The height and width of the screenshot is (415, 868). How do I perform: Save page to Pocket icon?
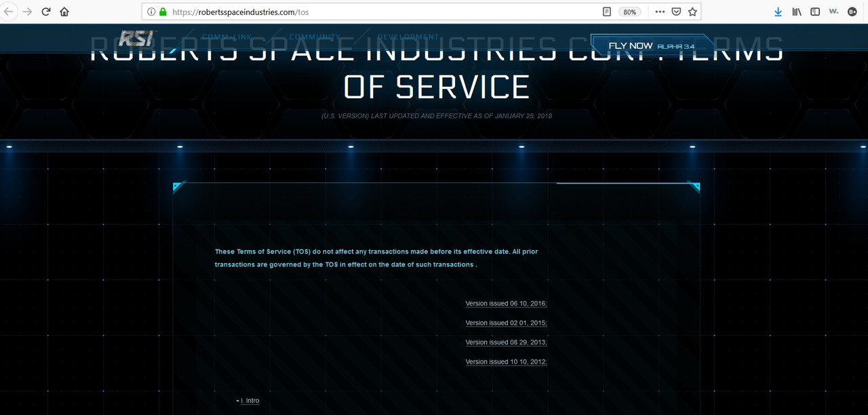[x=676, y=12]
